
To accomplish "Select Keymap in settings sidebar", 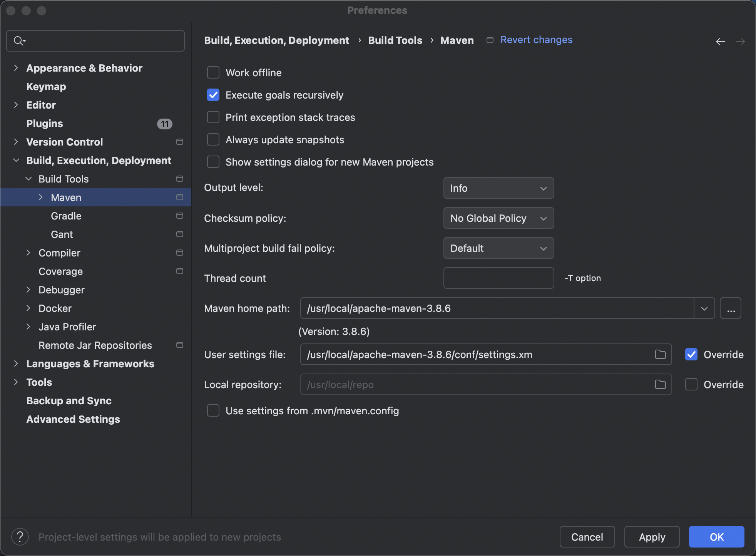I will pos(46,87).
